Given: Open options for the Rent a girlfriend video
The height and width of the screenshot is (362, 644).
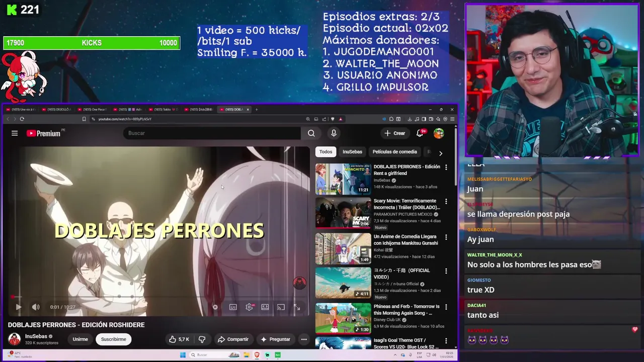Looking at the screenshot, I should click(446, 167).
